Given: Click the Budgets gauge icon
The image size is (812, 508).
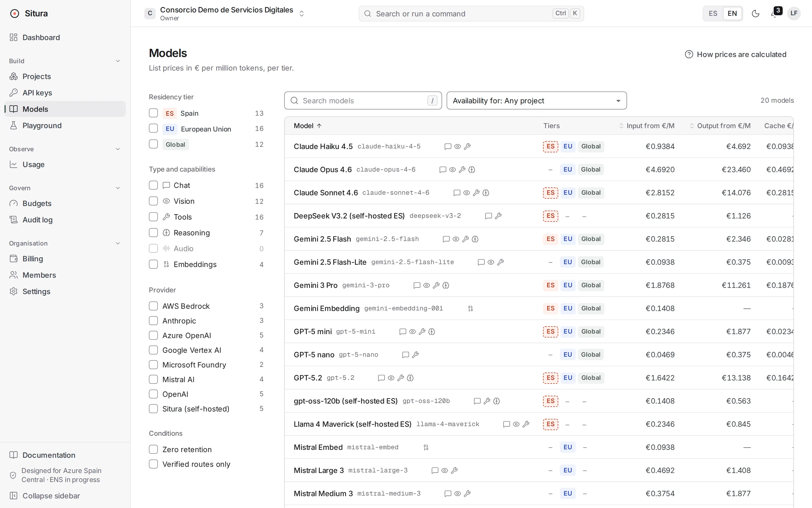Looking at the screenshot, I should click(14, 203).
